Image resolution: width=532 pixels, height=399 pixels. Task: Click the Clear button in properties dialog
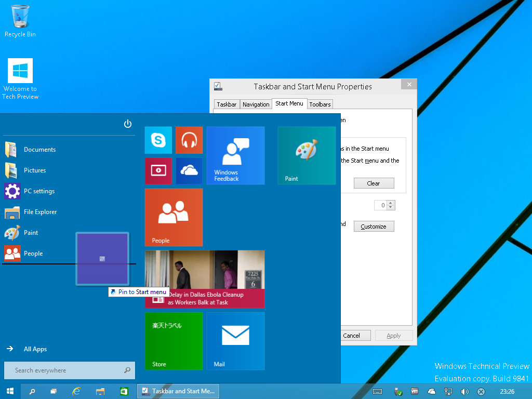[374, 183]
